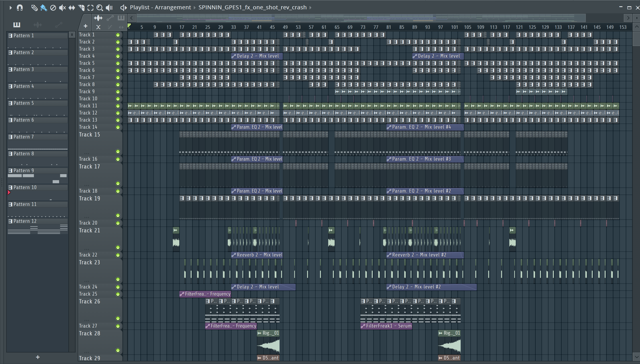
Task: Open the Playlist - Arrangement dropdown
Action: 160,8
